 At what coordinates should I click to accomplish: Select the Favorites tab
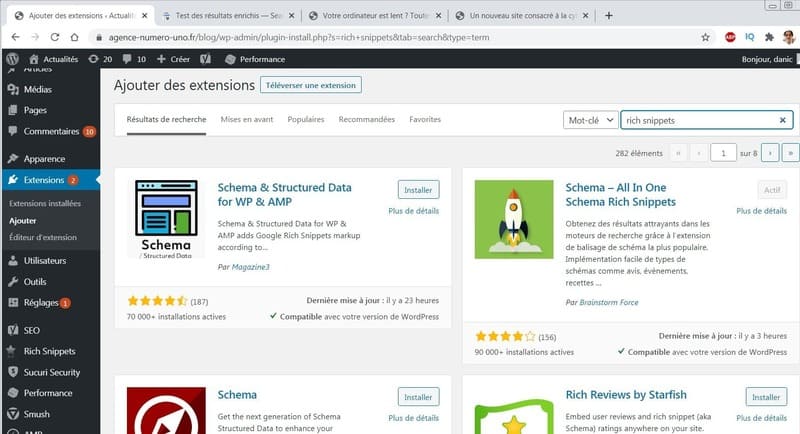[x=425, y=119]
